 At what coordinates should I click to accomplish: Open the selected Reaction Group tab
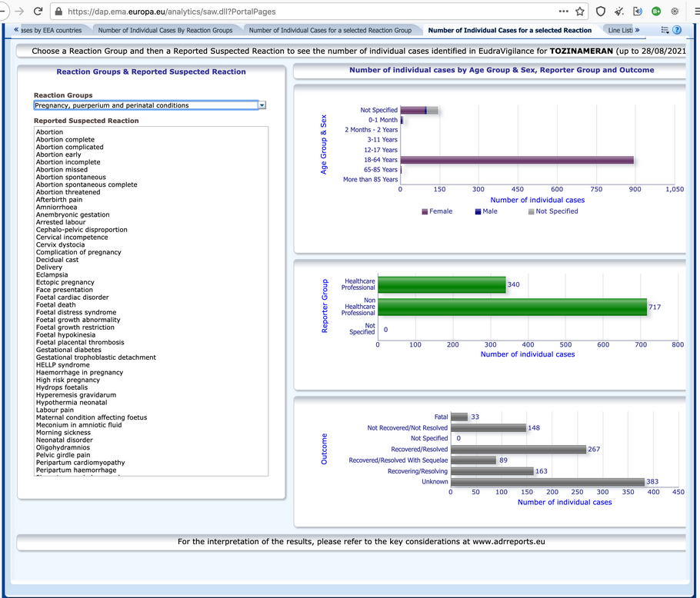[x=330, y=30]
